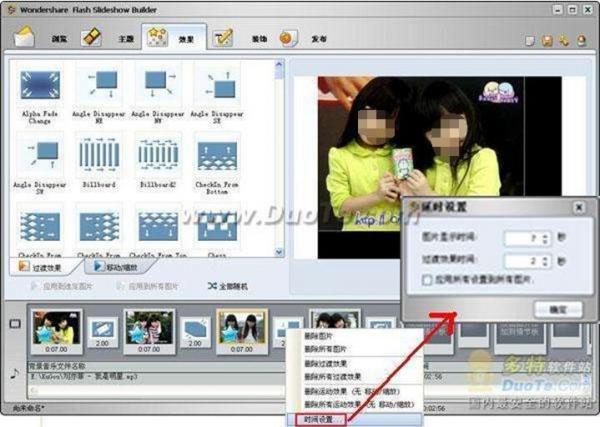Increase 过渡效果时间 with the up arrow
This screenshot has width=600, height=427.
point(546,258)
